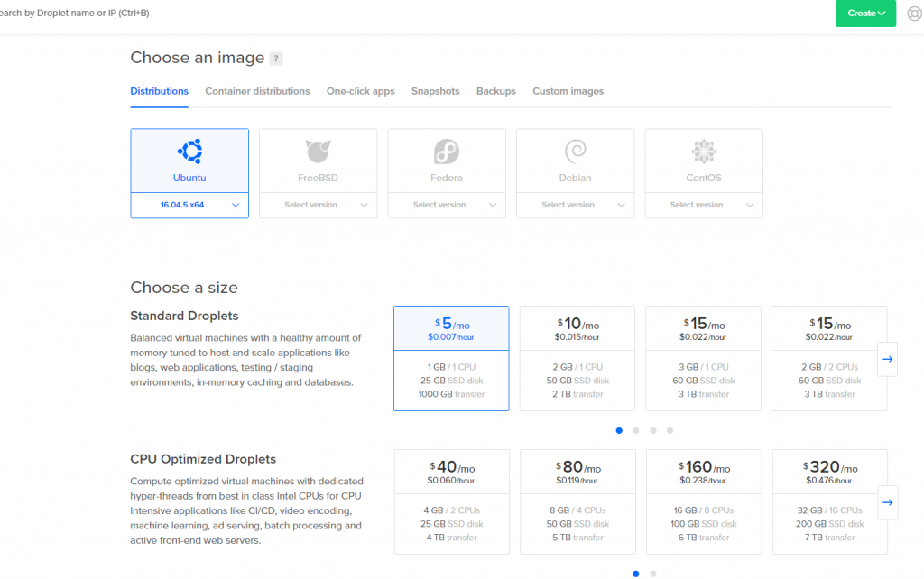
Task: Open the help icon beside Choose an image
Action: point(276,59)
